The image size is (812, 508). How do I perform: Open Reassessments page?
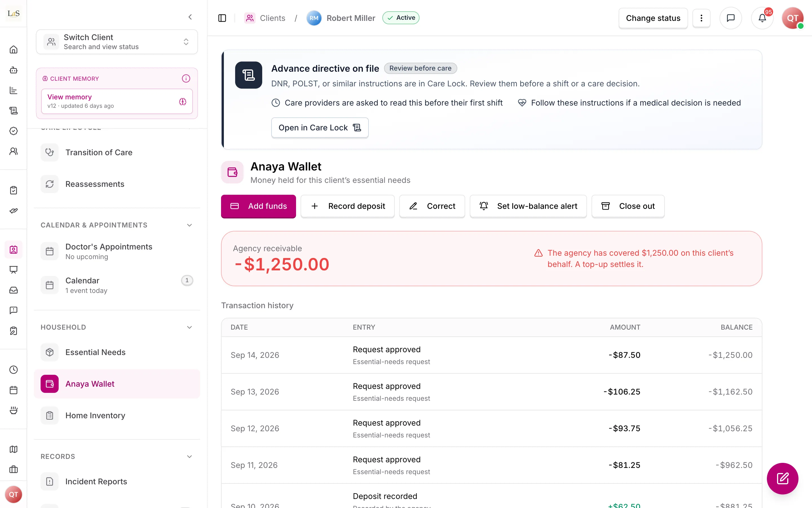coord(117,184)
